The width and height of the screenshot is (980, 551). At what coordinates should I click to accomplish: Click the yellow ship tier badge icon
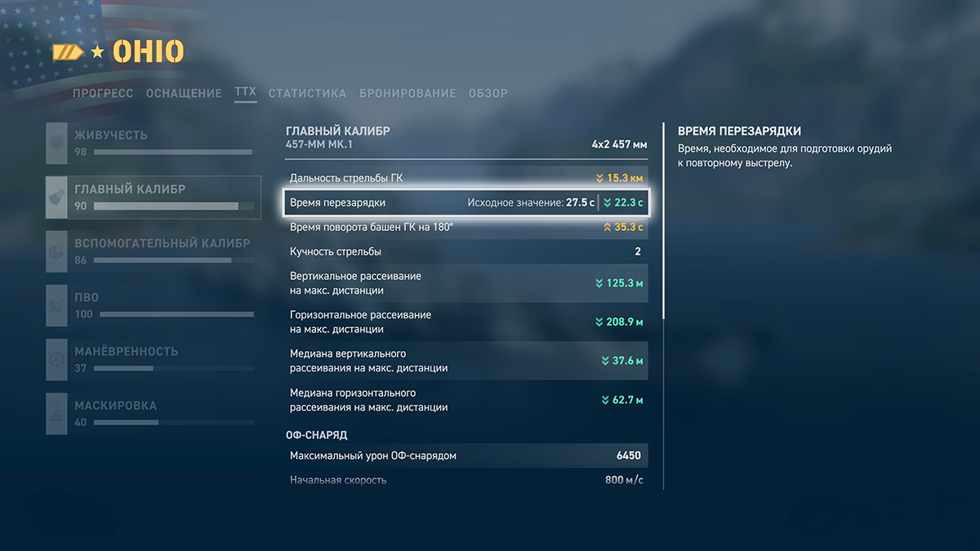(68, 52)
